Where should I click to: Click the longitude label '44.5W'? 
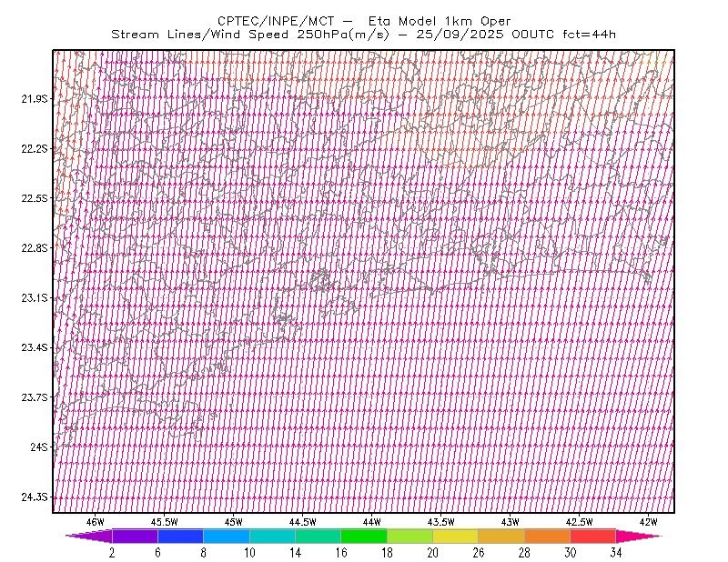302,522
